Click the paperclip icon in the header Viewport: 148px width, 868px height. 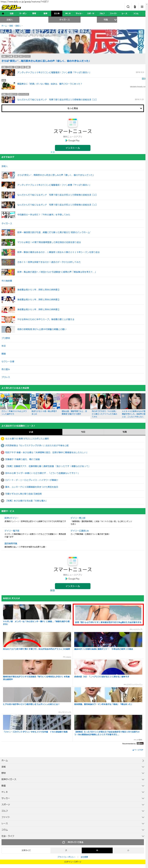[135, 7]
